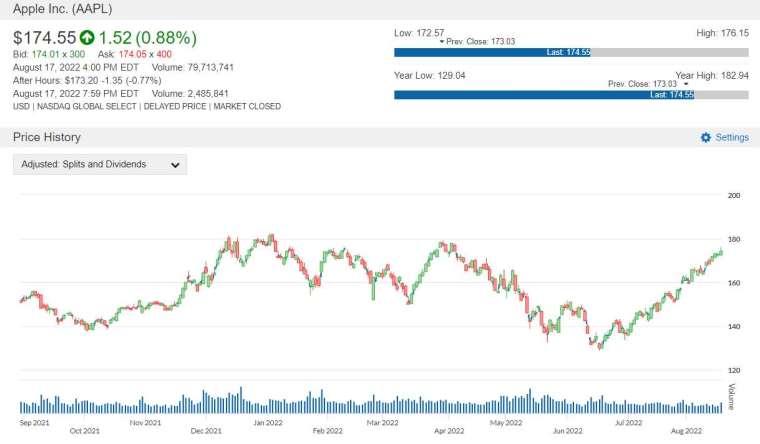The width and height of the screenshot is (760, 444).
Task: Click the Apple Inc. (AAPL) title
Action: tap(63, 9)
